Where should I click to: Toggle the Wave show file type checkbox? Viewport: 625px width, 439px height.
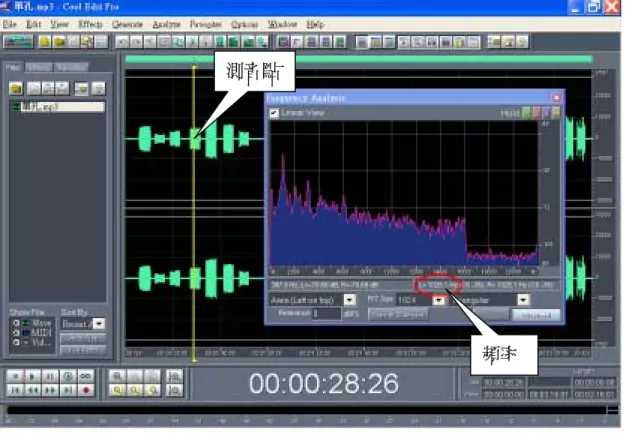[x=16, y=323]
